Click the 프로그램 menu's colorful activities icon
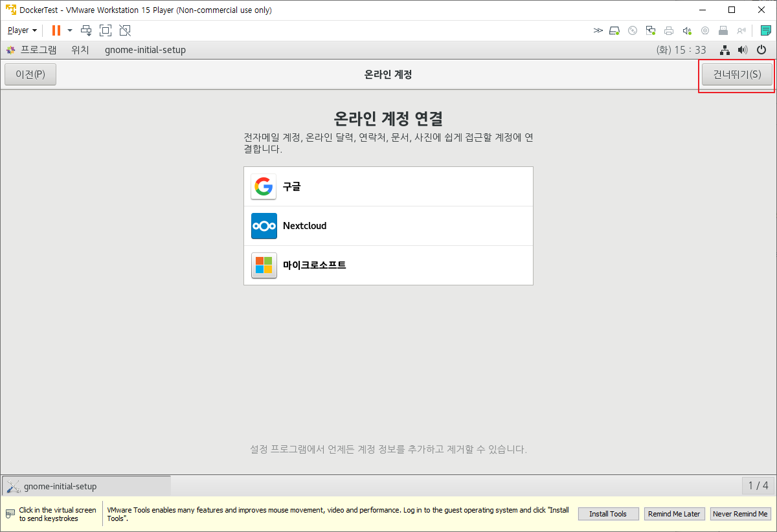 [10, 50]
